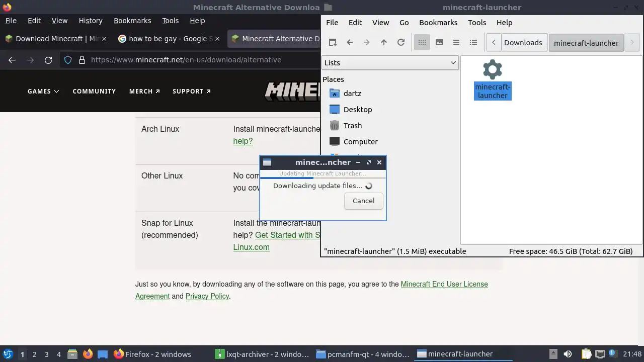Open Go menu in file manager
644x362 pixels.
coord(404,22)
